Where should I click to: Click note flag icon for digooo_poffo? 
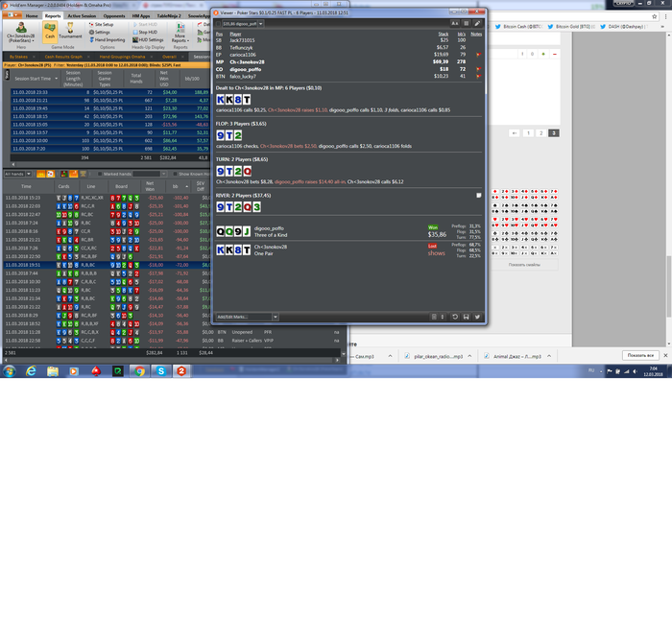point(478,69)
